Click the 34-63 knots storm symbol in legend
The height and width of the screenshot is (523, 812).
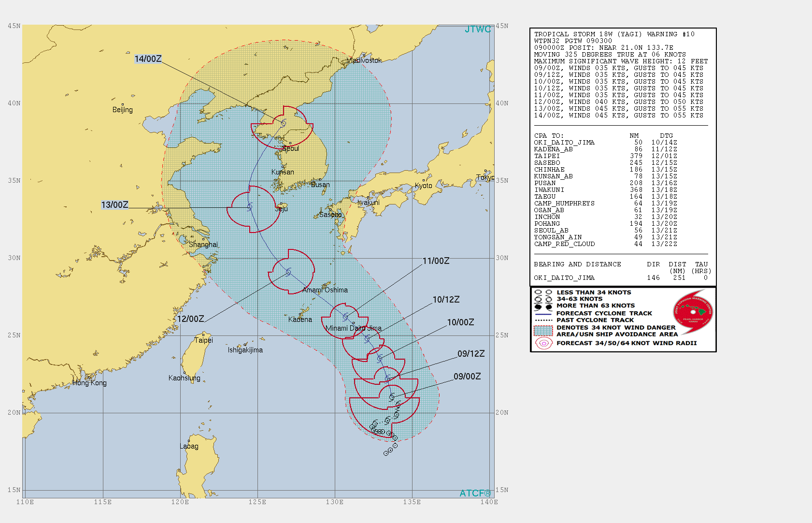tap(543, 299)
